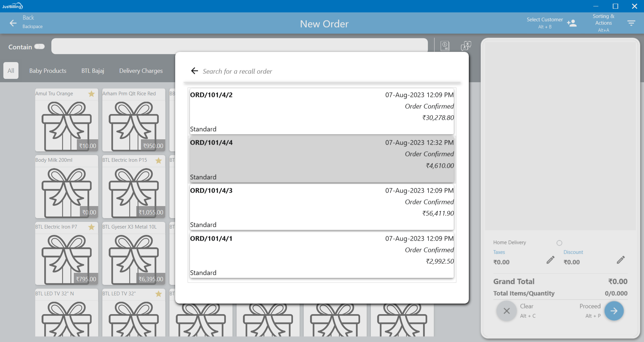Select order ORD/101/4/3 from list
The width and height of the screenshot is (644, 342).
[x=321, y=207]
